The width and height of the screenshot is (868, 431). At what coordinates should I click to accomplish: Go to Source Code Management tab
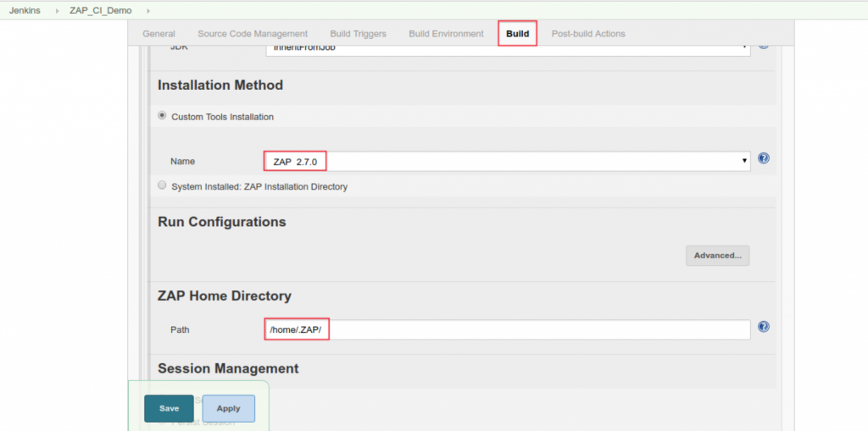pos(253,34)
